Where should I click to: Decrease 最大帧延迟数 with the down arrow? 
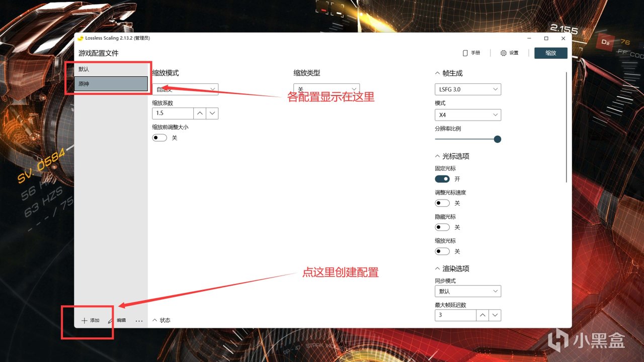click(x=495, y=315)
